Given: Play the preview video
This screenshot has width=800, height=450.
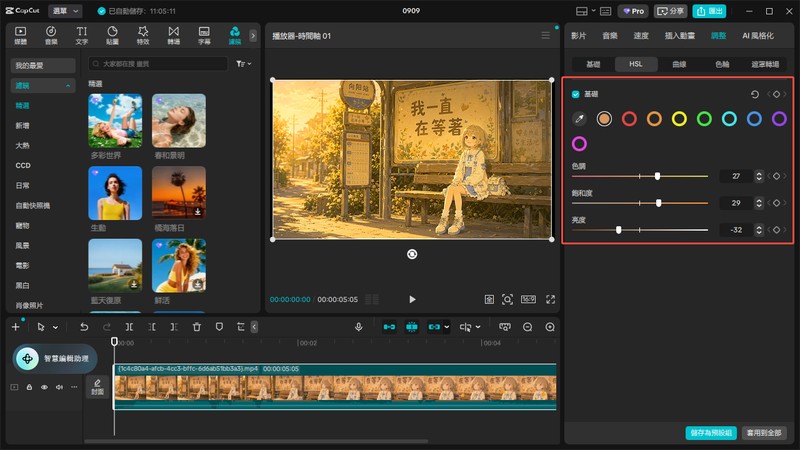Looking at the screenshot, I should pos(412,299).
